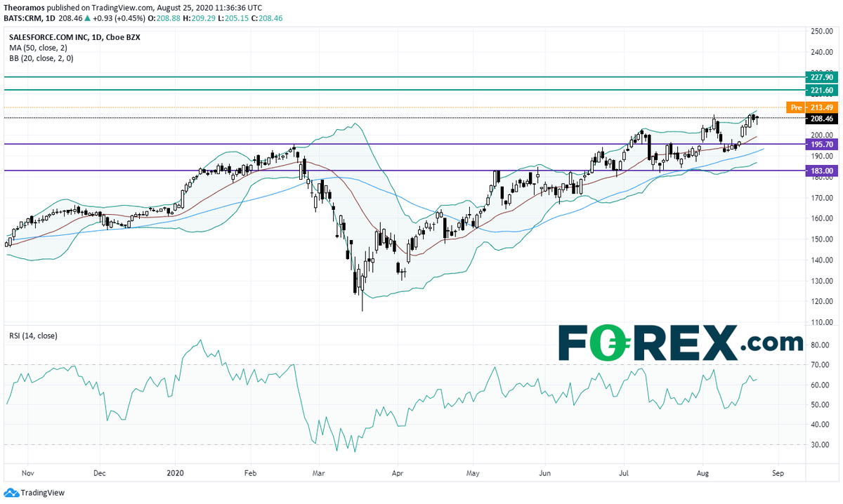The image size is (843, 504).
Task: Click the SALESFORCE.COM INC, 1D, Cboe BZX title
Action: [74, 37]
